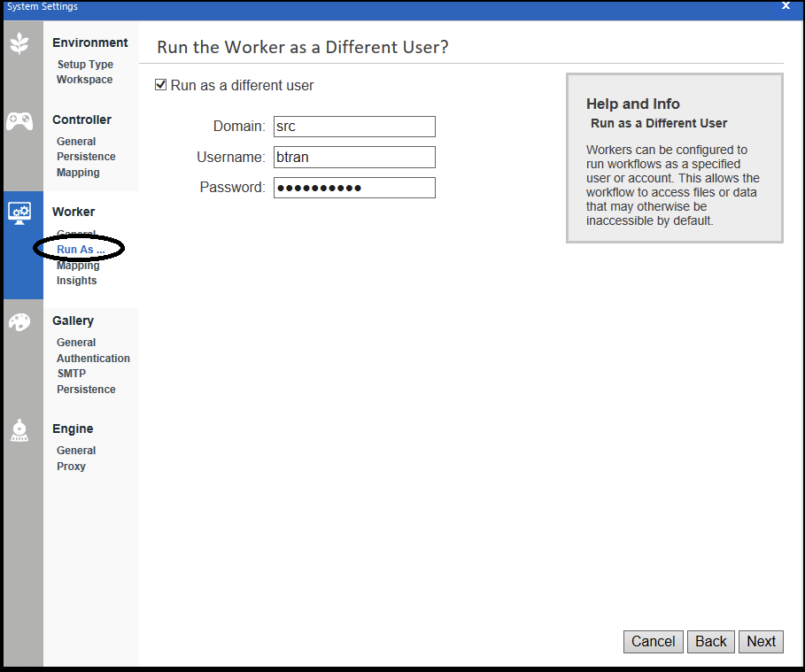Select SMTP under Gallery
The image size is (805, 672).
(x=71, y=373)
